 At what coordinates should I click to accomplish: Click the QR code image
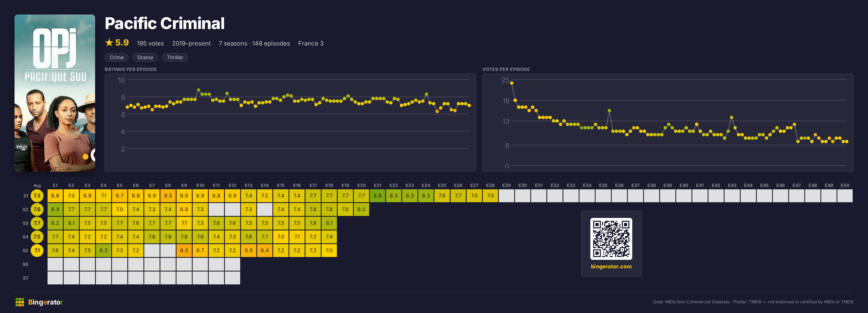point(611,239)
